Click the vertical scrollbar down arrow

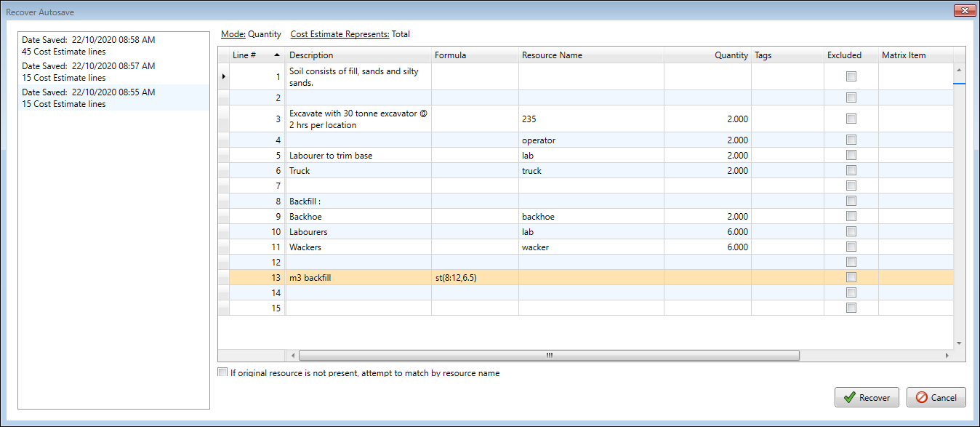[959, 343]
